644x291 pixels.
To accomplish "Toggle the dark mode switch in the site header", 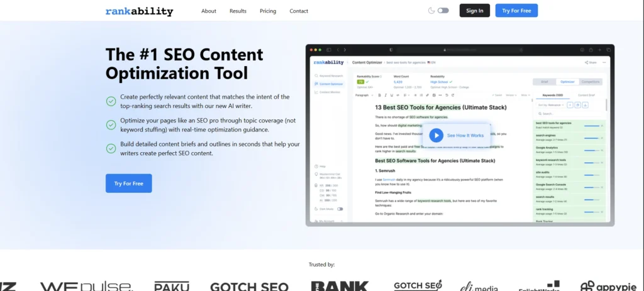I will click(x=443, y=11).
